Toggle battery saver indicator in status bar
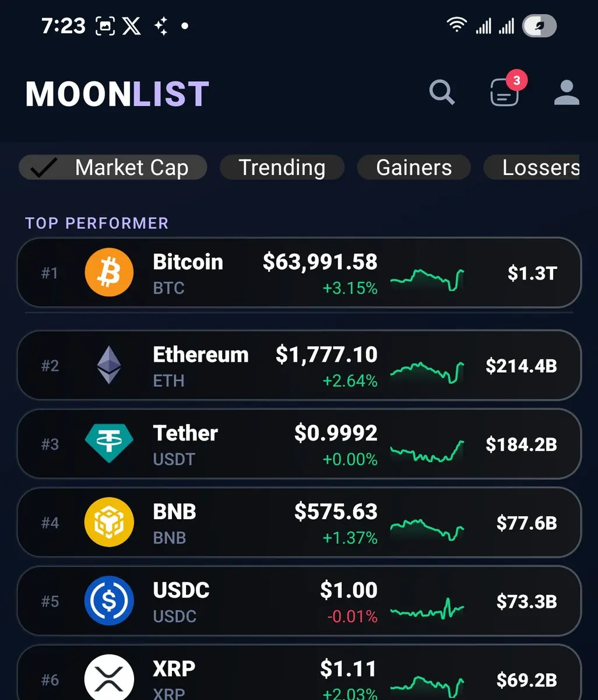Image resolution: width=598 pixels, height=700 pixels. tap(539, 26)
